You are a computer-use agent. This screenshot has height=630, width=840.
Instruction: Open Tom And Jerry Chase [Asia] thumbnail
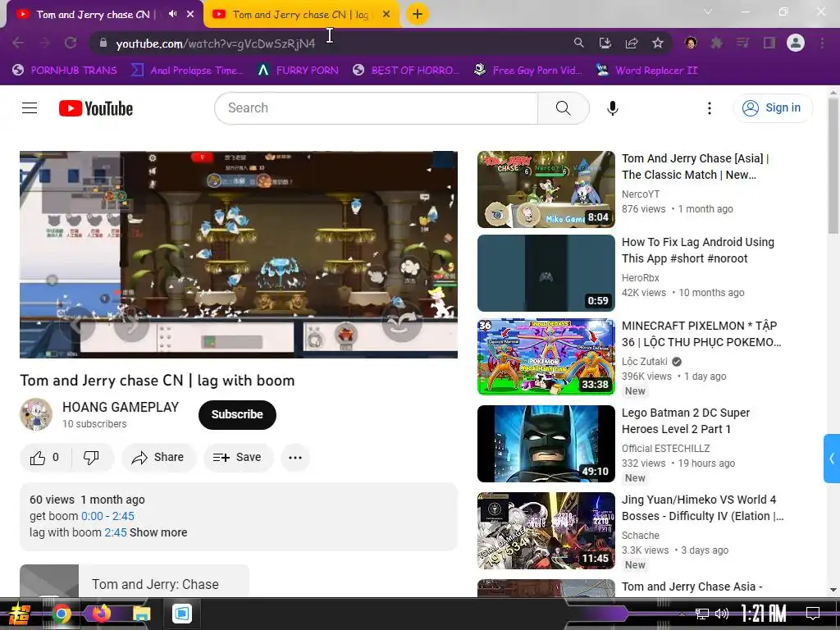click(546, 189)
